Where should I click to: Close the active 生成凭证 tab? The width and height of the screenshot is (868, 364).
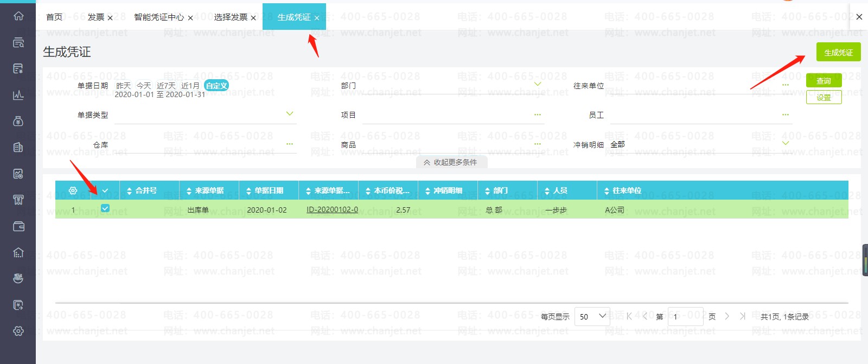pyautogui.click(x=317, y=18)
